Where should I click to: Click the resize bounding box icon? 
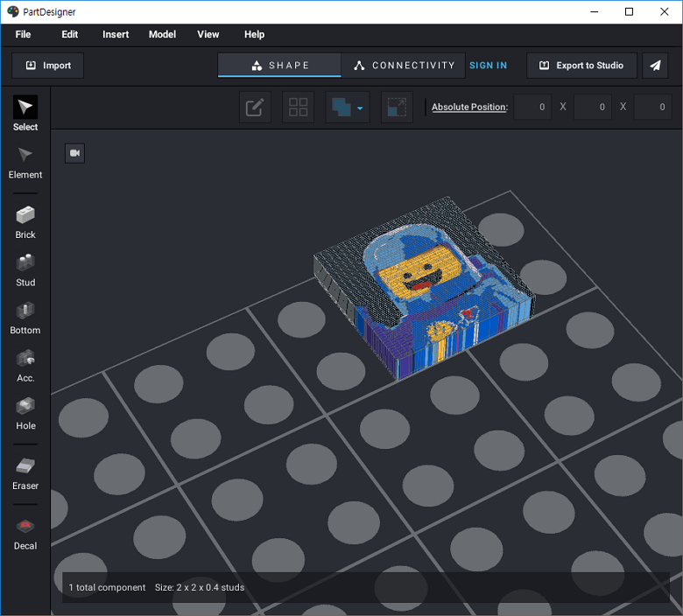(x=397, y=107)
